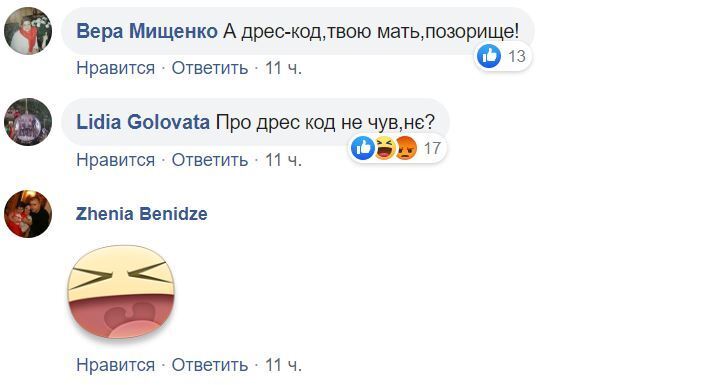Screen dimensions: 726x385
Task: Open Lidia Golovata's profile name link
Action: [x=143, y=122]
